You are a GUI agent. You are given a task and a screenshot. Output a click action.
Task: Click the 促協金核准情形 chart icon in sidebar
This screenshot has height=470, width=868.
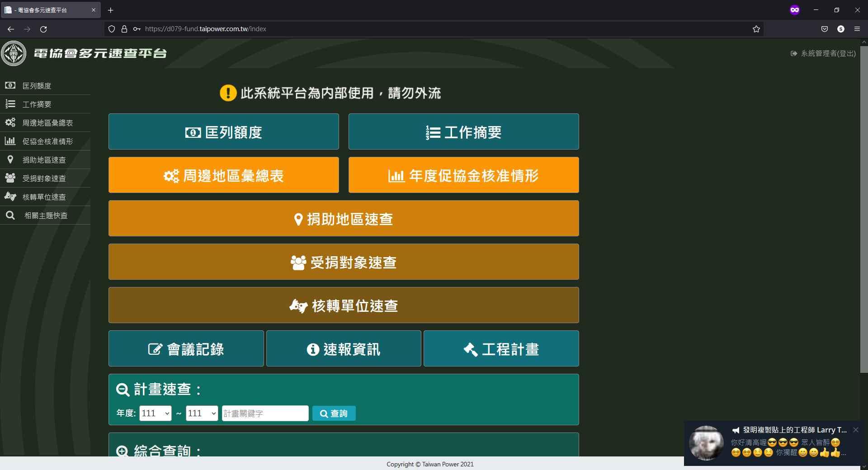click(10, 141)
